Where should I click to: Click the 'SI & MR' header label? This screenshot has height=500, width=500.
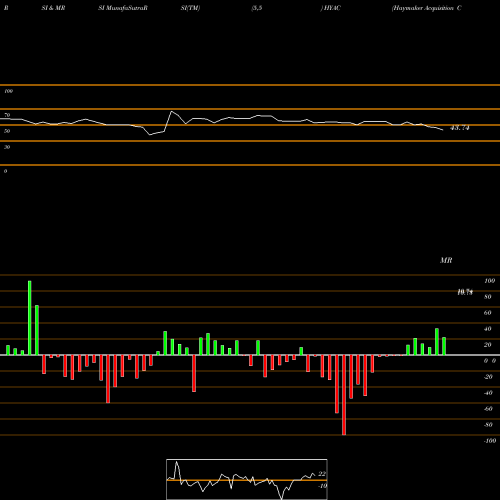53,8
